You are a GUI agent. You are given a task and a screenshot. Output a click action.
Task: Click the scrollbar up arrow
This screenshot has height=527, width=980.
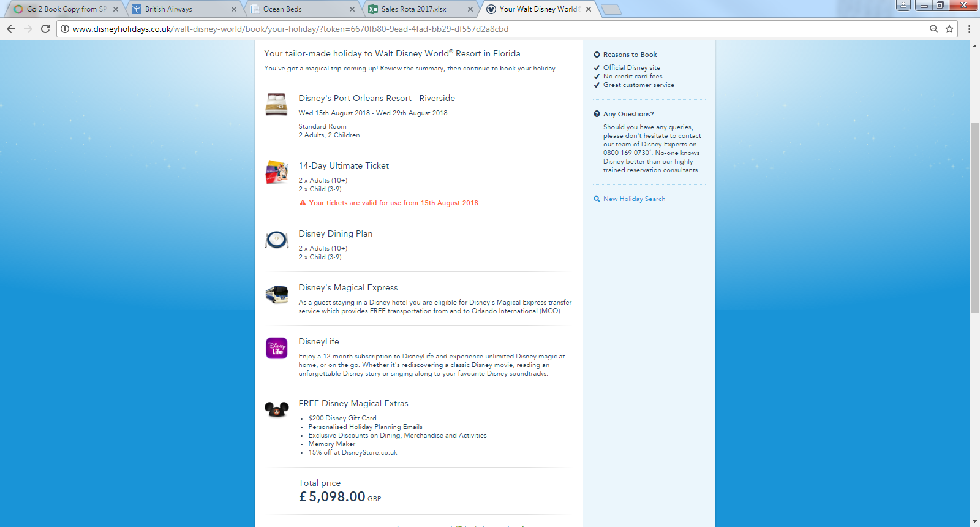[x=974, y=46]
